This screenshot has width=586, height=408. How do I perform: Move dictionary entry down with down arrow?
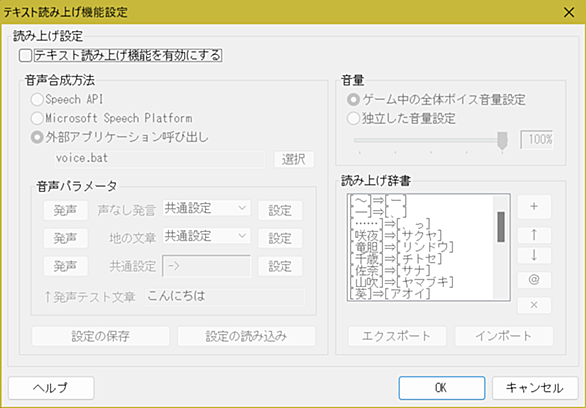(x=534, y=255)
